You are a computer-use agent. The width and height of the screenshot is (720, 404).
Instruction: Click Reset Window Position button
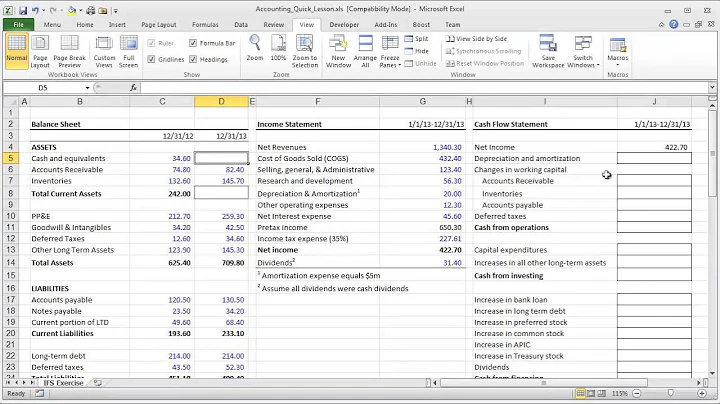[x=485, y=63]
